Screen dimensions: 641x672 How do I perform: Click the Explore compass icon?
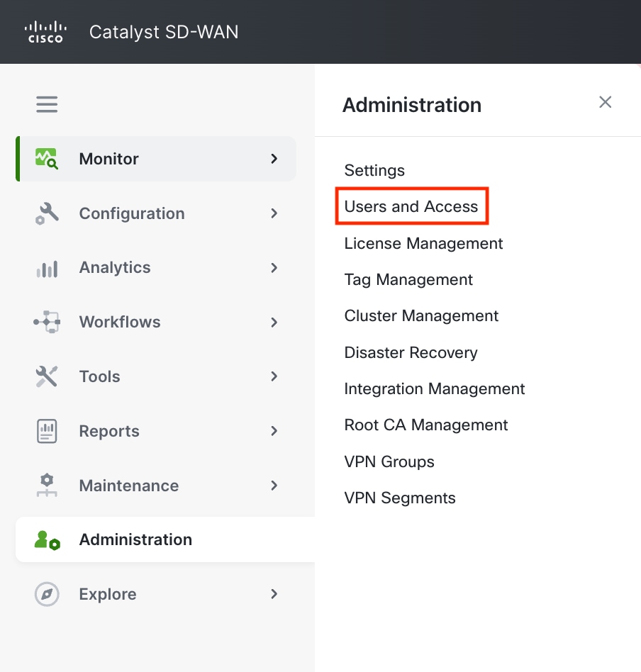[47, 594]
